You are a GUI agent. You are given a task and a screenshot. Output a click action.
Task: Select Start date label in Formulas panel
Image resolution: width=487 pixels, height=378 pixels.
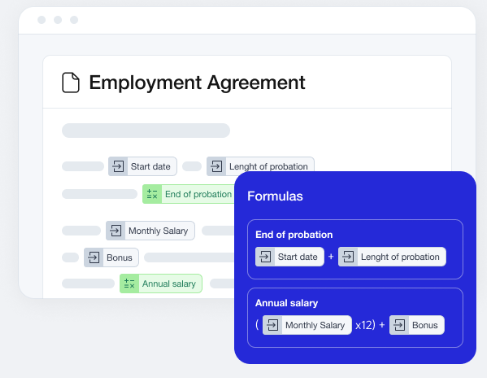[x=298, y=257]
